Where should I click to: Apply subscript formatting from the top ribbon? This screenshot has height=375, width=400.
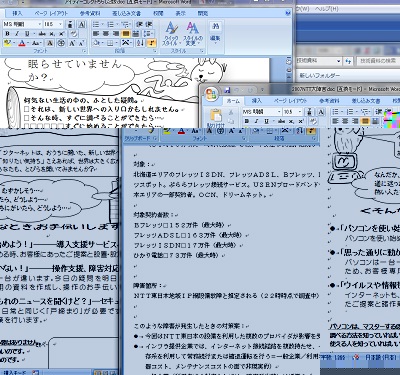tap(52, 34)
